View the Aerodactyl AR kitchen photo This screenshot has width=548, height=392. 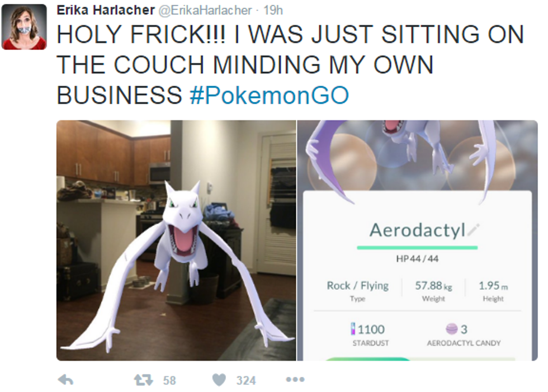(176, 240)
